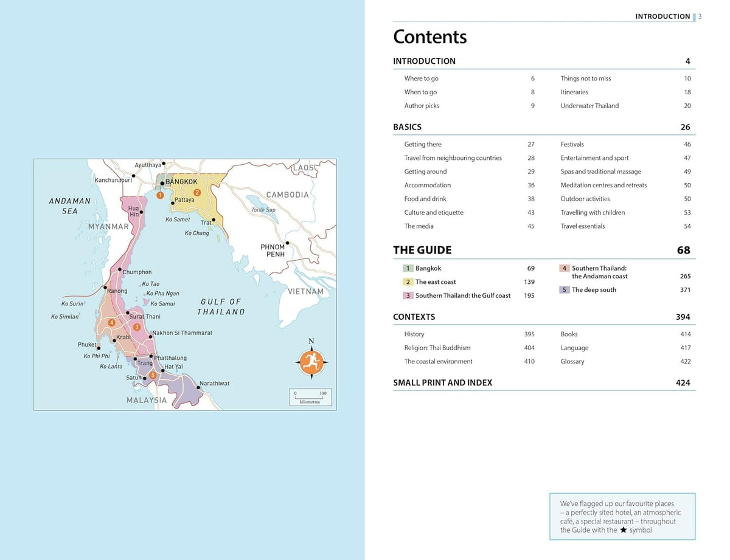Click the purple number 5 box beside The deep south
Image resolution: width=730 pixels, height=560 pixels.
(x=565, y=290)
